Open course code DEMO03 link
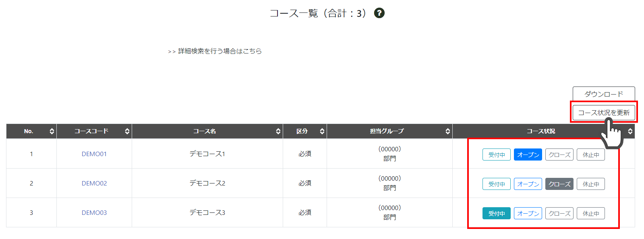The height and width of the screenshot is (239, 644). pyautogui.click(x=94, y=212)
